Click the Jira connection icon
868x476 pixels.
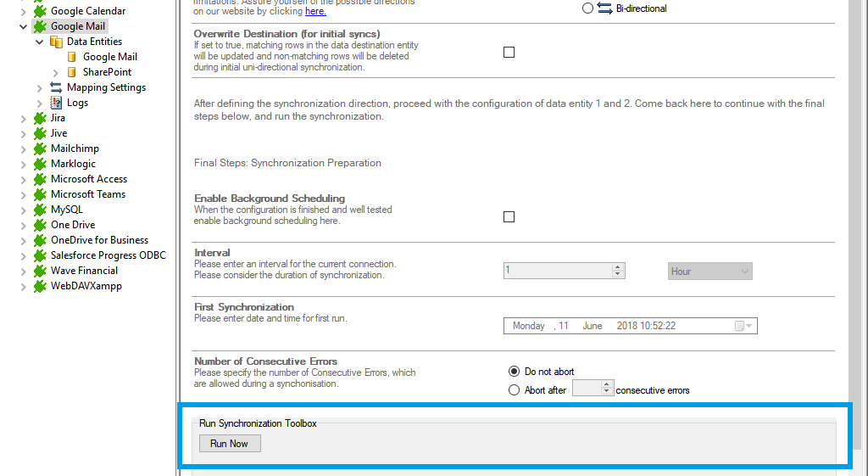[x=40, y=118]
